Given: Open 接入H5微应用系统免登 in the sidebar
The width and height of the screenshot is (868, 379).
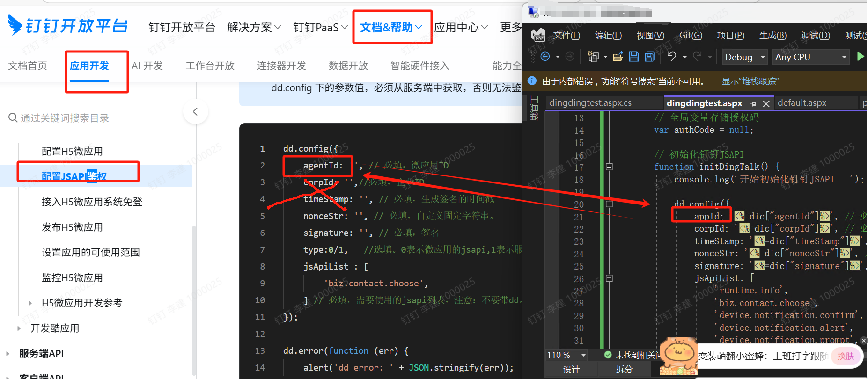Looking at the screenshot, I should pyautogui.click(x=92, y=202).
